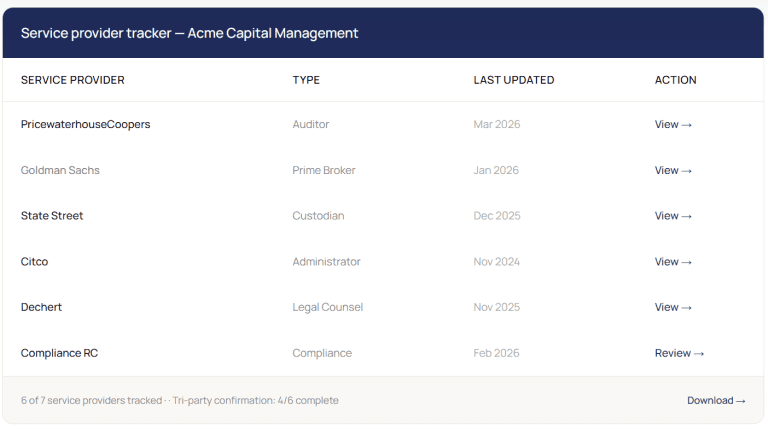768x429 pixels.
Task: Open State Street View link
Action: click(x=673, y=216)
